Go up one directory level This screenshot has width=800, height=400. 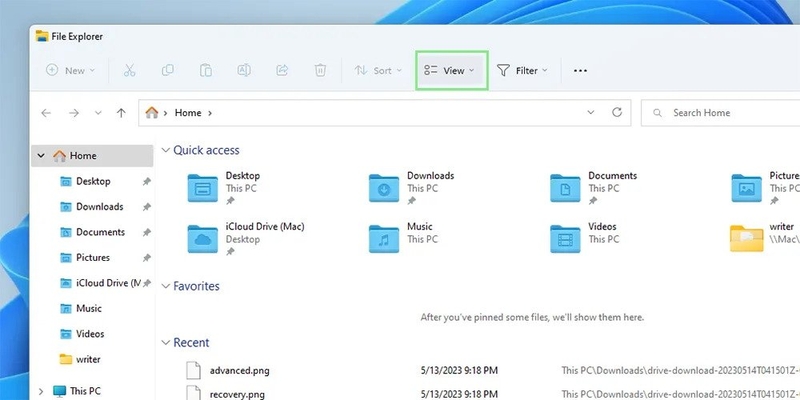pyautogui.click(x=121, y=113)
